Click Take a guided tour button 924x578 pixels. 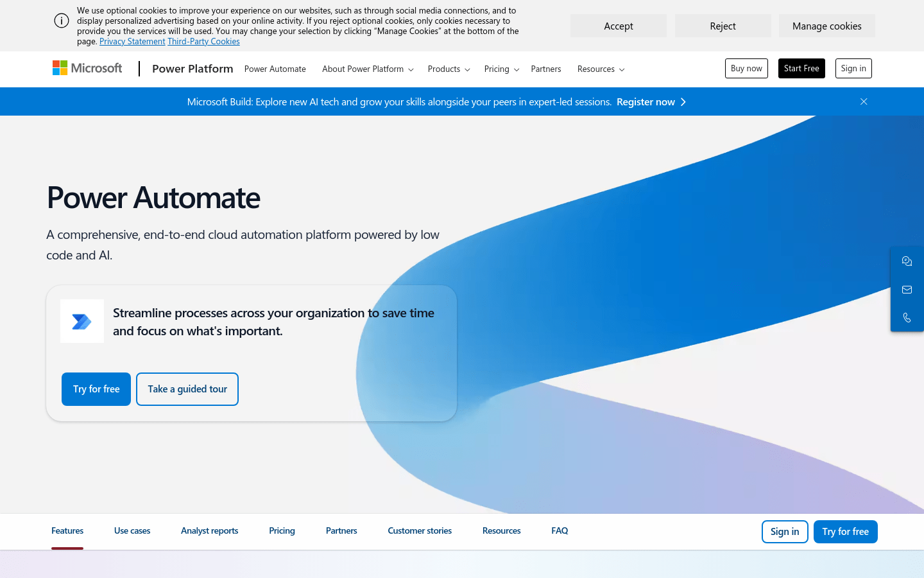[187, 389]
